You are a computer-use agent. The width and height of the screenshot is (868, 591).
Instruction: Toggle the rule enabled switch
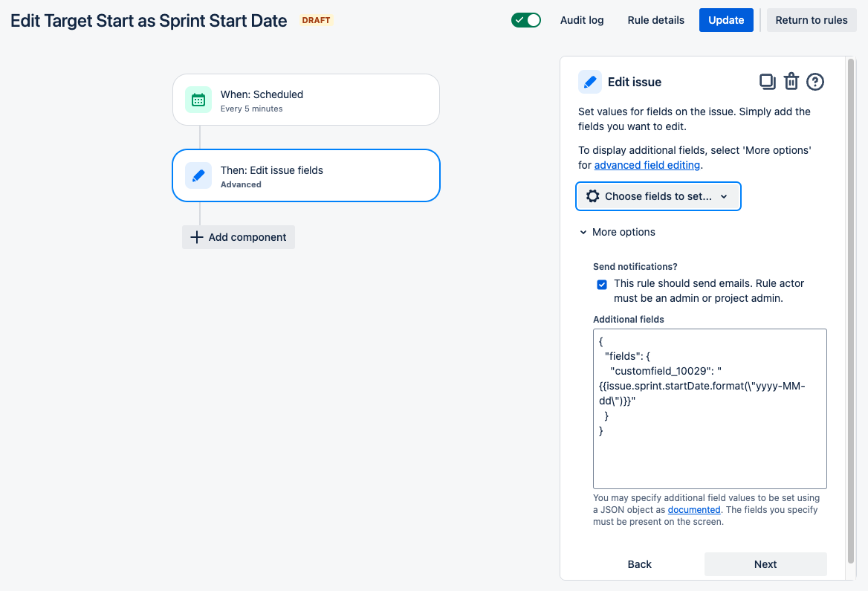(526, 20)
